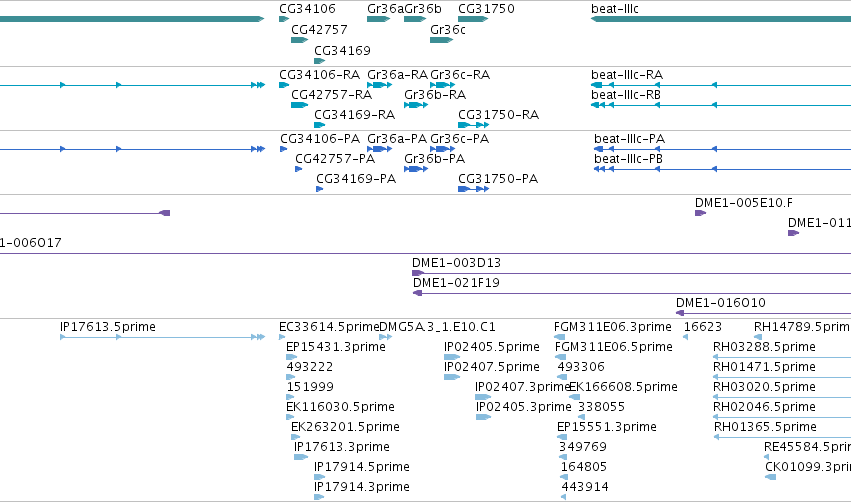851x502 pixels.
Task: Select transcript Gr36b-RA
Action: 435,94
